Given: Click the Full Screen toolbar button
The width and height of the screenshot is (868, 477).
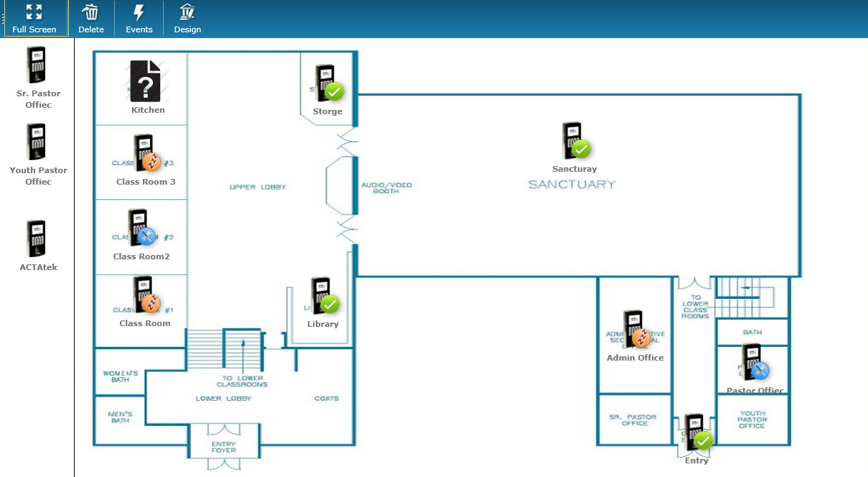Looking at the screenshot, I should click(x=34, y=19).
